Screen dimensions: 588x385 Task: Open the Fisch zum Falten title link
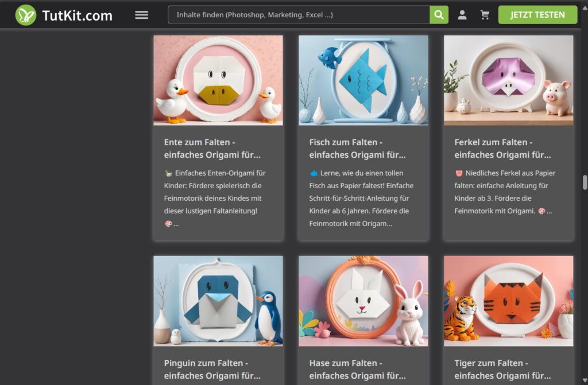pos(357,149)
